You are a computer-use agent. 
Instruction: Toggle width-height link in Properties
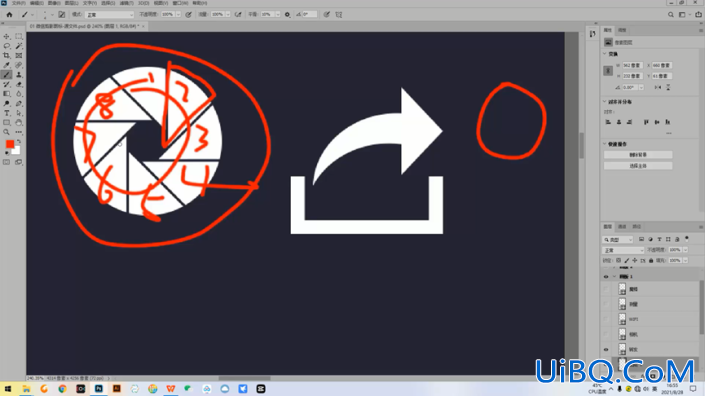608,71
